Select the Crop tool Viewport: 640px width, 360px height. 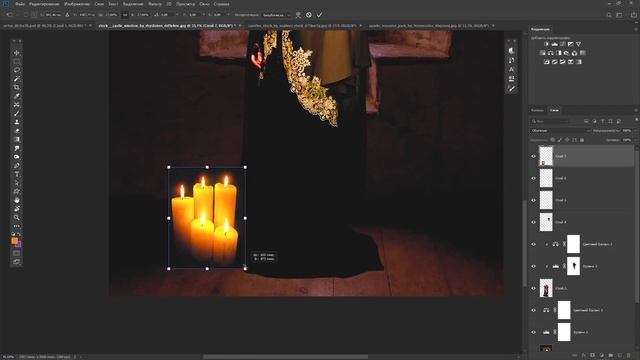click(16, 87)
